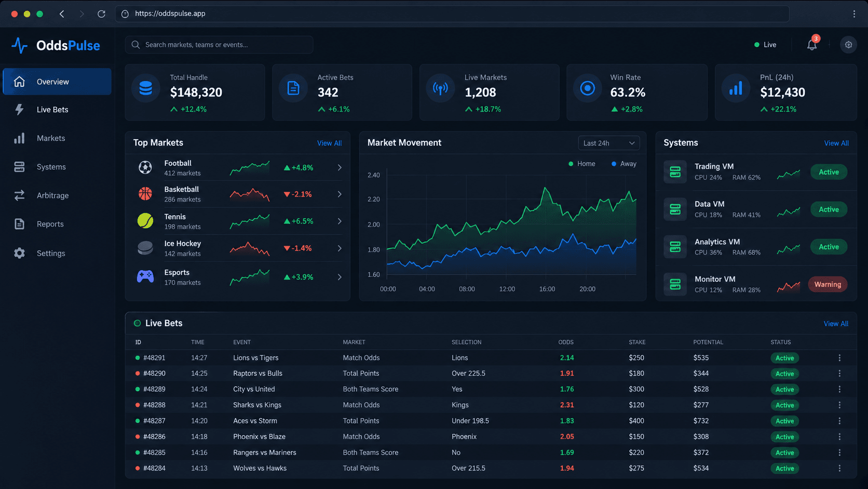This screenshot has width=868, height=489.
Task: Reload the page with the refresh icon
Action: (x=101, y=14)
